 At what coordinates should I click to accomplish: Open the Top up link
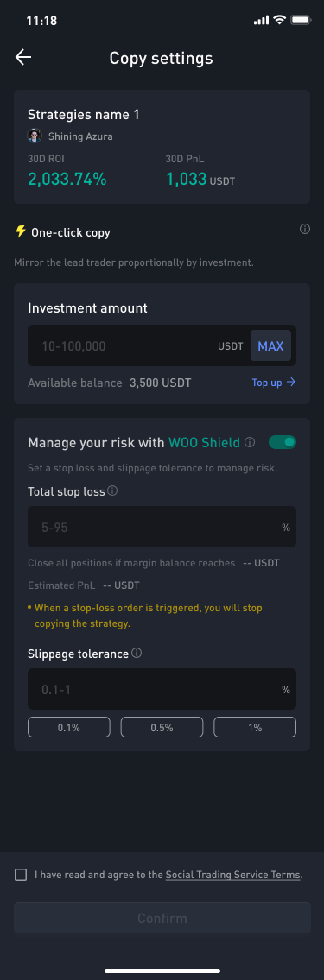pyautogui.click(x=274, y=383)
